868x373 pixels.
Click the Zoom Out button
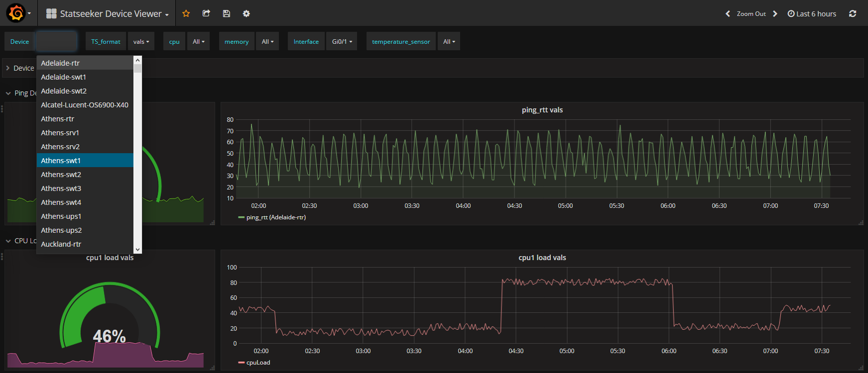[751, 13]
